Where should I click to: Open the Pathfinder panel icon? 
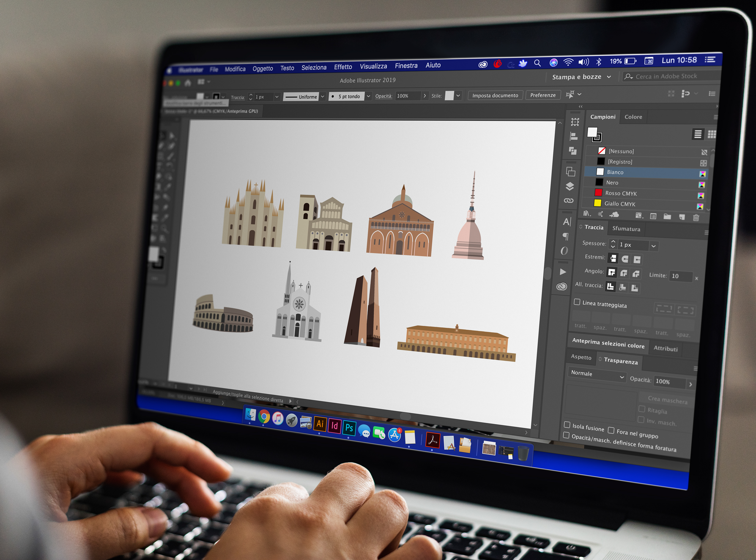[x=573, y=151]
